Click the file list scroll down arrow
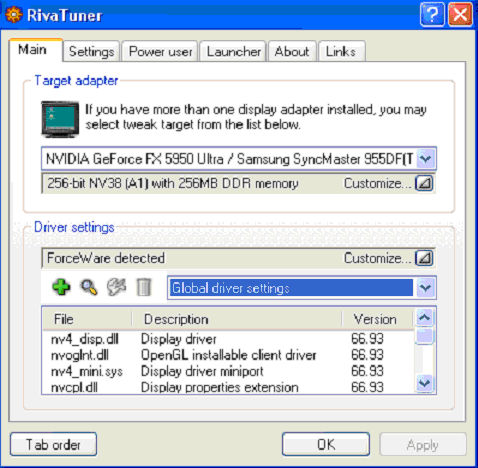 coord(425,383)
